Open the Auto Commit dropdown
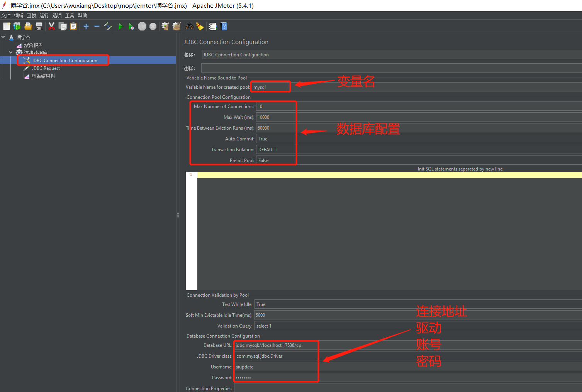This screenshot has height=392, width=582. point(419,139)
